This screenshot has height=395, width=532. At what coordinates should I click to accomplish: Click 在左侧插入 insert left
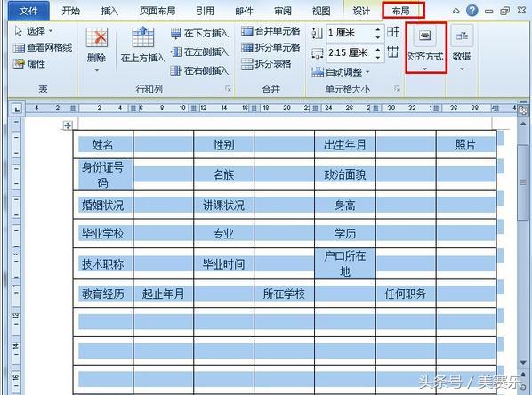[x=199, y=52]
